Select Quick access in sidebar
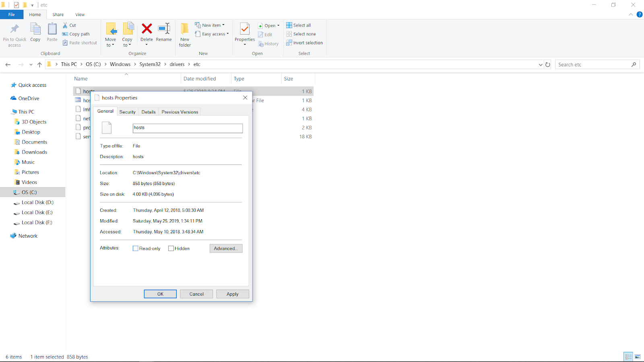 29,85
